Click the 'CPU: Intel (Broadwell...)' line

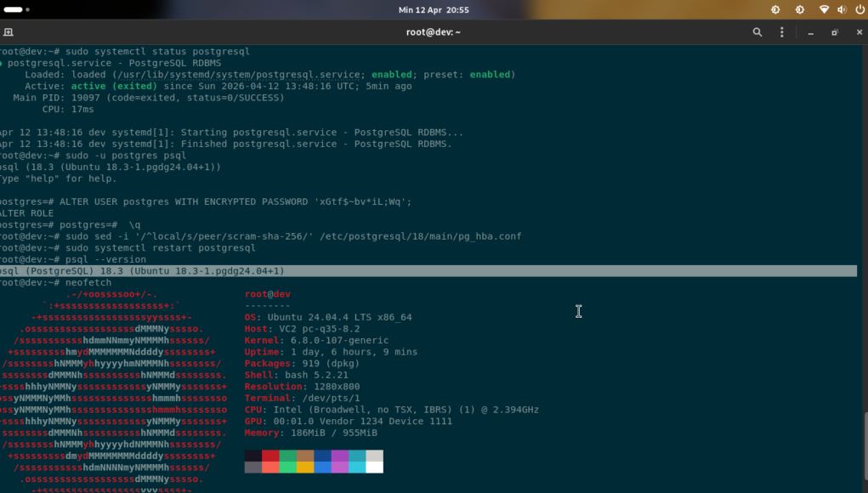click(392, 410)
